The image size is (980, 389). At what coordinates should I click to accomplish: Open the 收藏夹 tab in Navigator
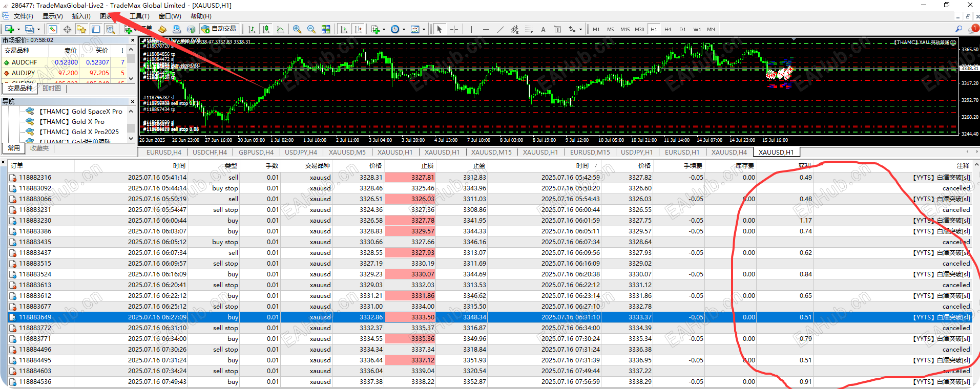(39, 148)
